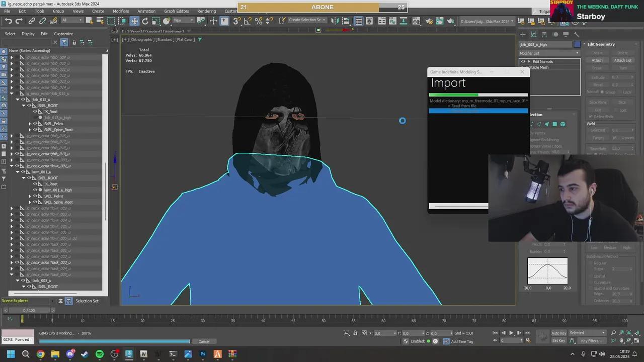644x362 pixels.
Task: Collapse the jbib_015_u tree node
Action: [18, 100]
